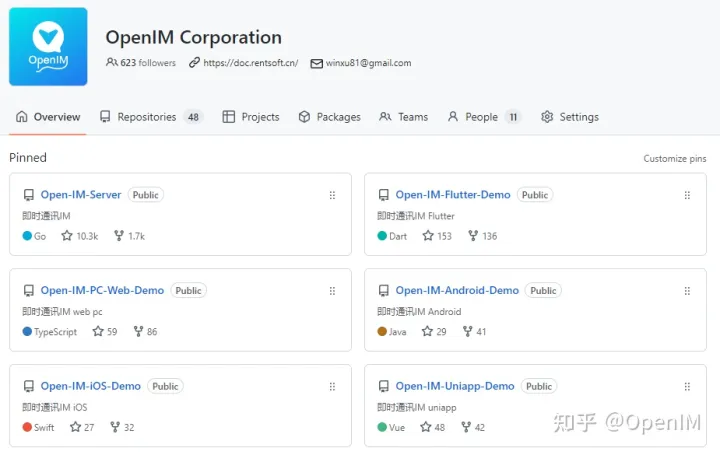
Task: Click the 42 forks on Open-IM-Uniapp-Demo
Action: tap(473, 427)
